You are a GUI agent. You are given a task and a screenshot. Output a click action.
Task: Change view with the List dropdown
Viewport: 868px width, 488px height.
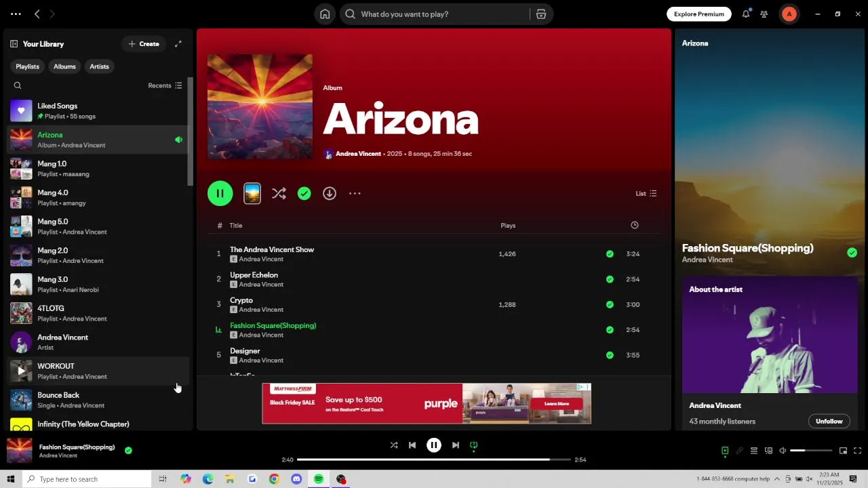(x=646, y=193)
